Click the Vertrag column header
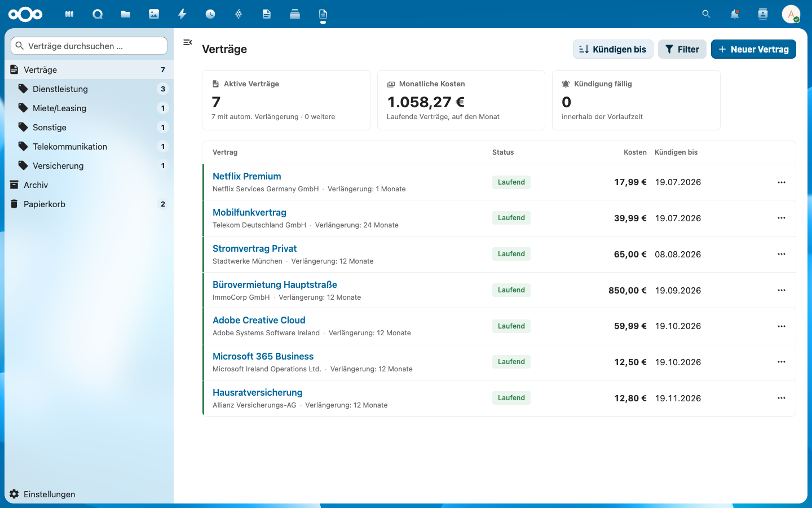Viewport: 812px width, 508px height. point(225,152)
